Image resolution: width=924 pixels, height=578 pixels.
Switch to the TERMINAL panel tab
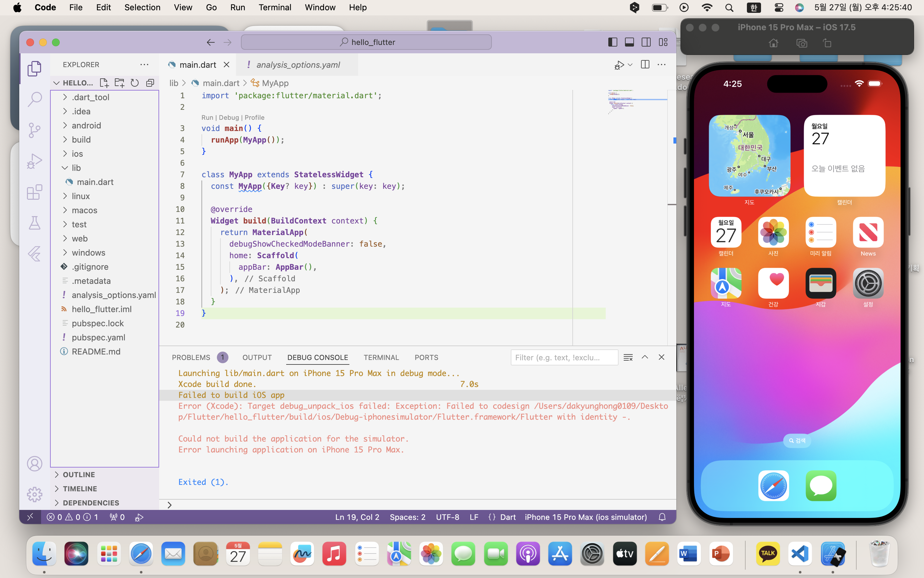(381, 357)
